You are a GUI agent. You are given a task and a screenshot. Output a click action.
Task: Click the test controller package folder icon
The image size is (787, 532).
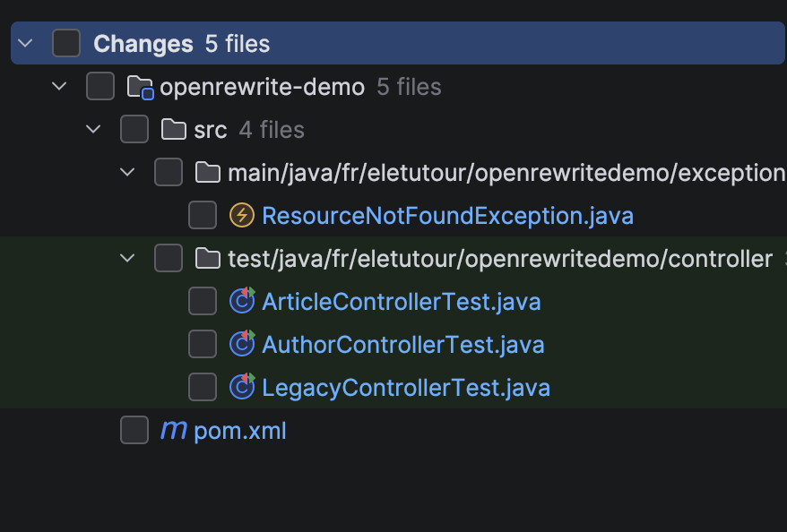[x=208, y=259]
